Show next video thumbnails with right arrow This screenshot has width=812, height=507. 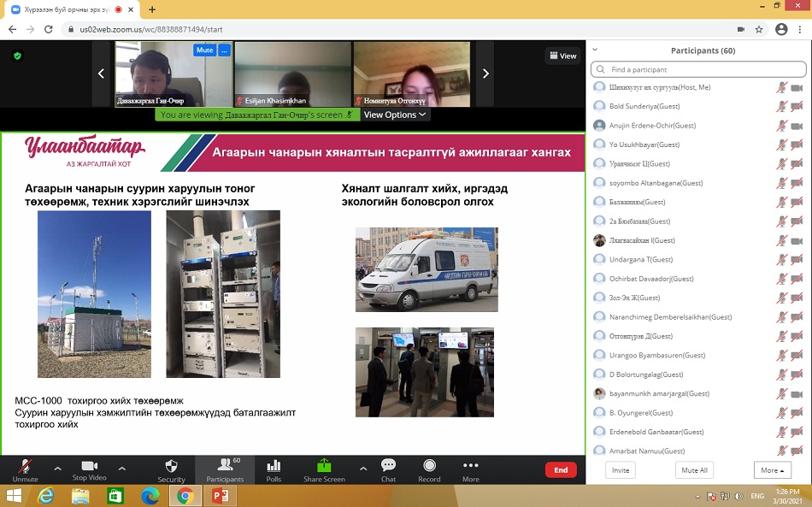pos(485,74)
